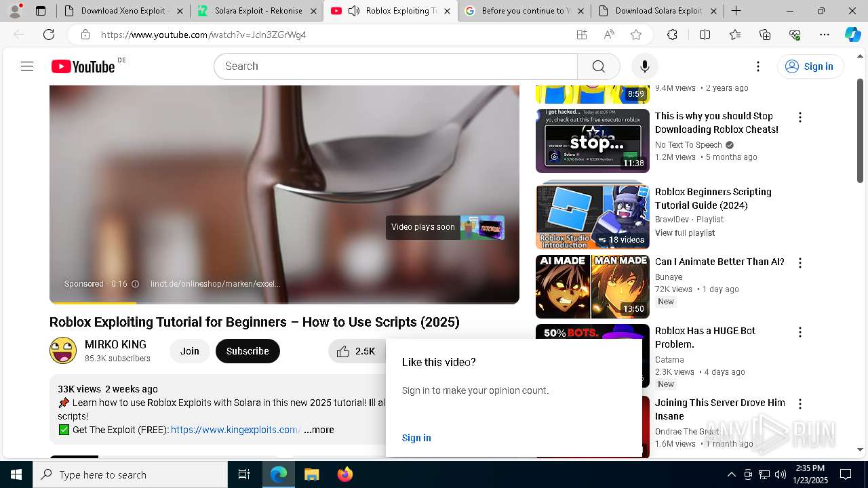Viewport: 868px width, 488px height.
Task: Open Copilot sidebar icon
Action: tap(852, 35)
